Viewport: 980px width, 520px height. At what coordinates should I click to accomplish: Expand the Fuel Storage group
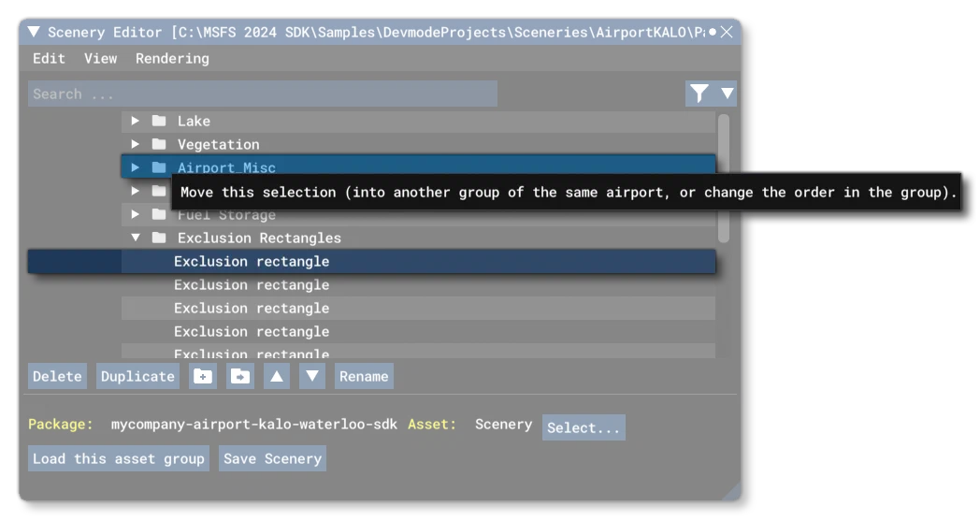(135, 214)
